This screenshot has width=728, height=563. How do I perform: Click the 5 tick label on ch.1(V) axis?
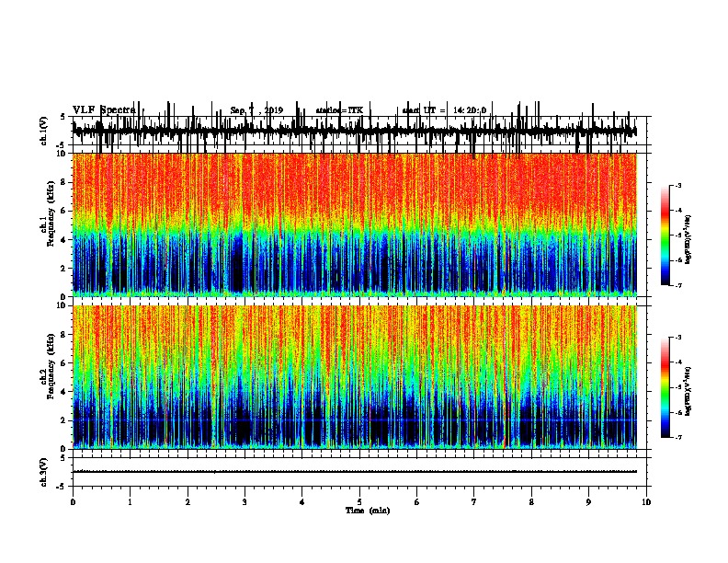pos(63,117)
